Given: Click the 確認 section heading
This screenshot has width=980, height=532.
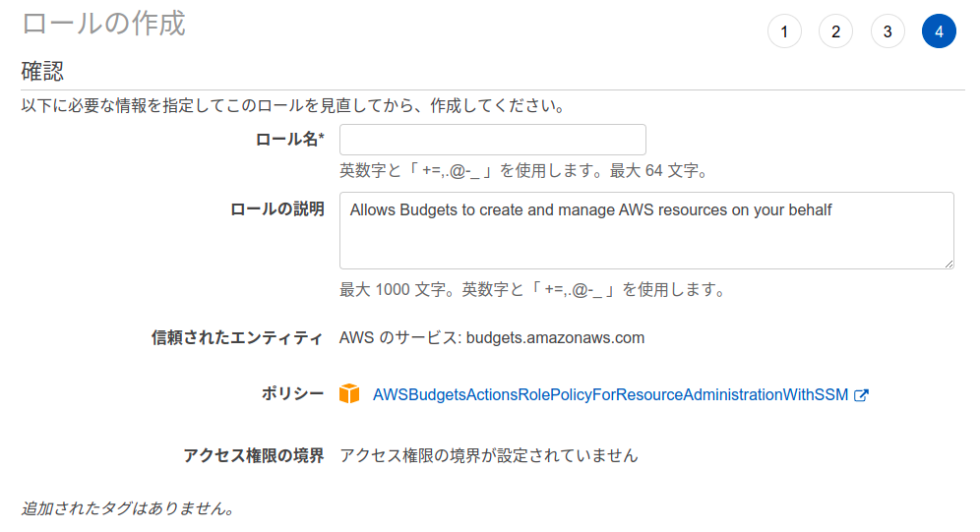Looking at the screenshot, I should [42, 71].
